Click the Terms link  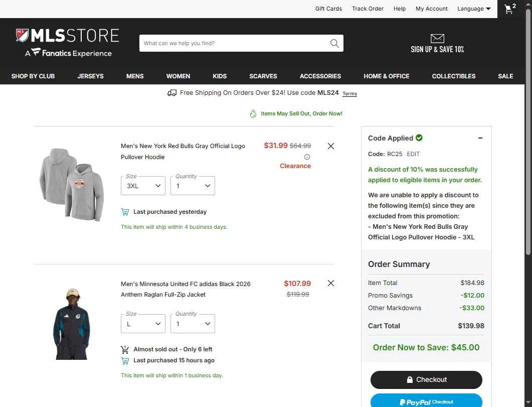pyautogui.click(x=350, y=94)
